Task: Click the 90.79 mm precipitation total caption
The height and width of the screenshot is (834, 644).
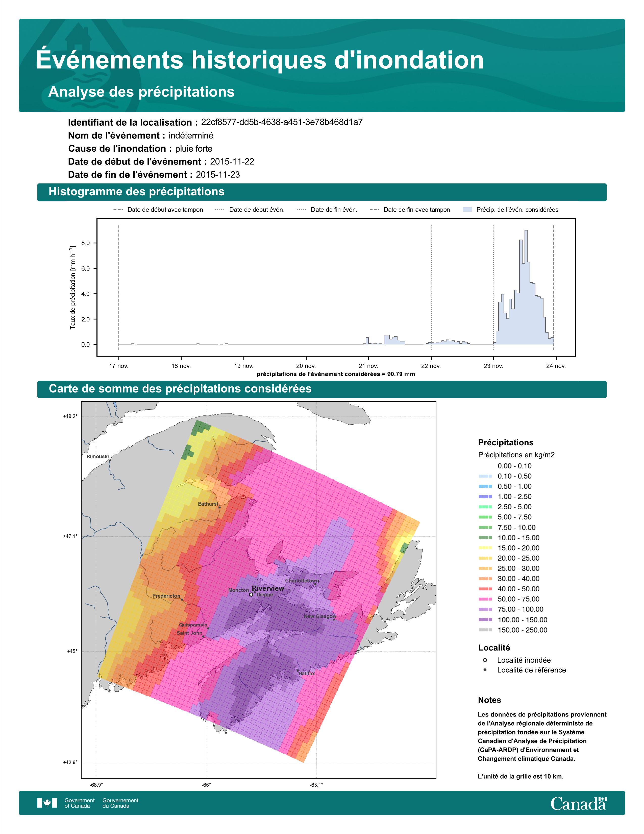Action: point(336,374)
